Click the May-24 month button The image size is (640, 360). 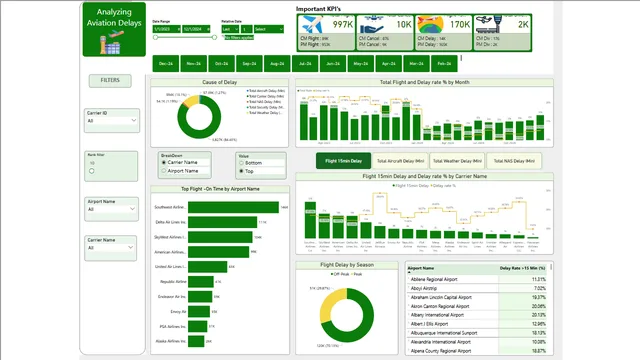click(x=360, y=64)
